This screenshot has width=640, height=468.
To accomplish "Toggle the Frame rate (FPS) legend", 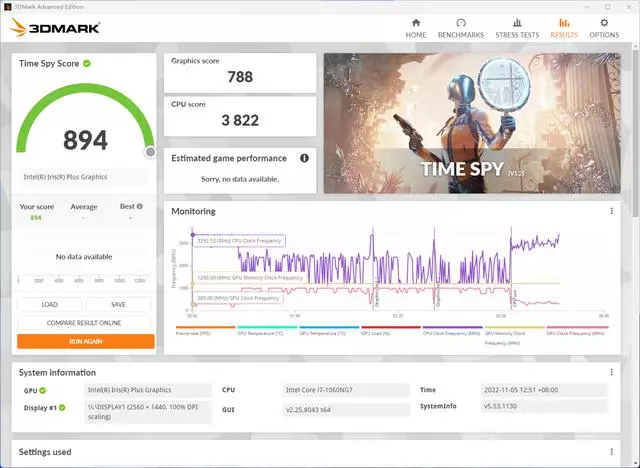I will 205,330.
